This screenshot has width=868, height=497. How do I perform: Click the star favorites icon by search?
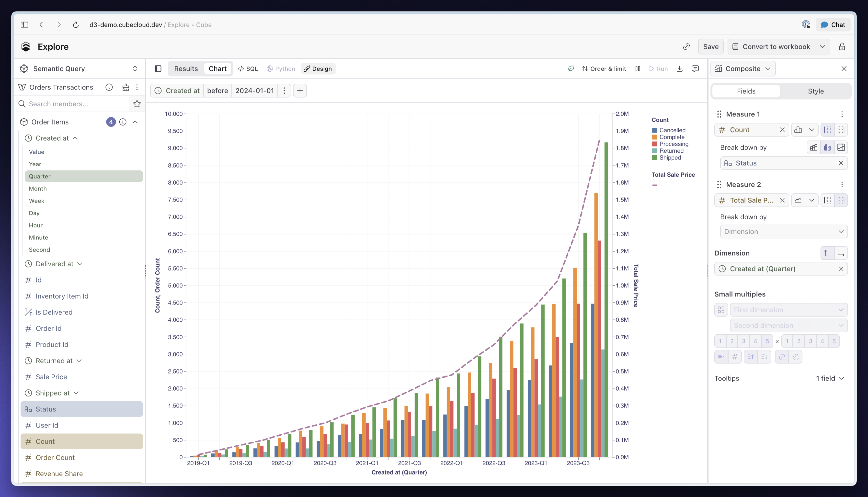[x=137, y=104]
